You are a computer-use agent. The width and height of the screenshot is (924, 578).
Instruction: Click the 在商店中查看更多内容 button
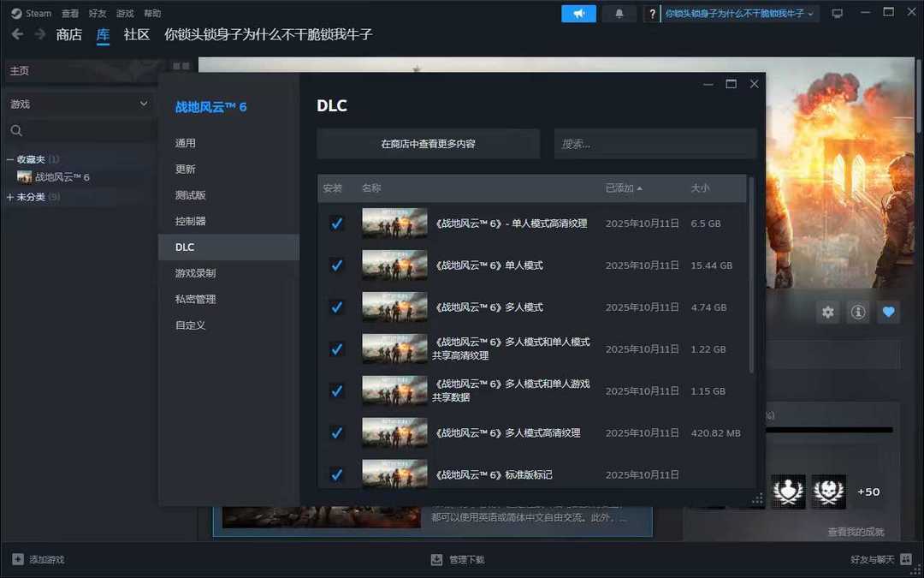tap(428, 144)
